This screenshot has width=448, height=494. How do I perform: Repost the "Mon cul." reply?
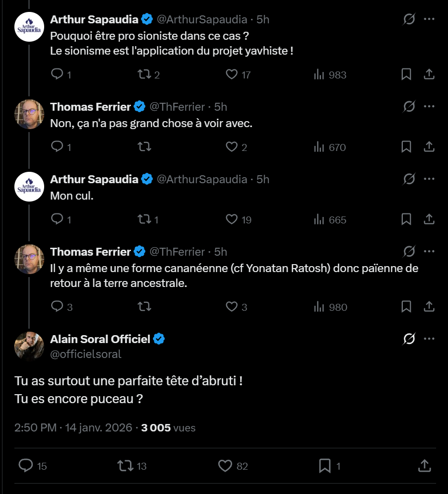(x=144, y=219)
